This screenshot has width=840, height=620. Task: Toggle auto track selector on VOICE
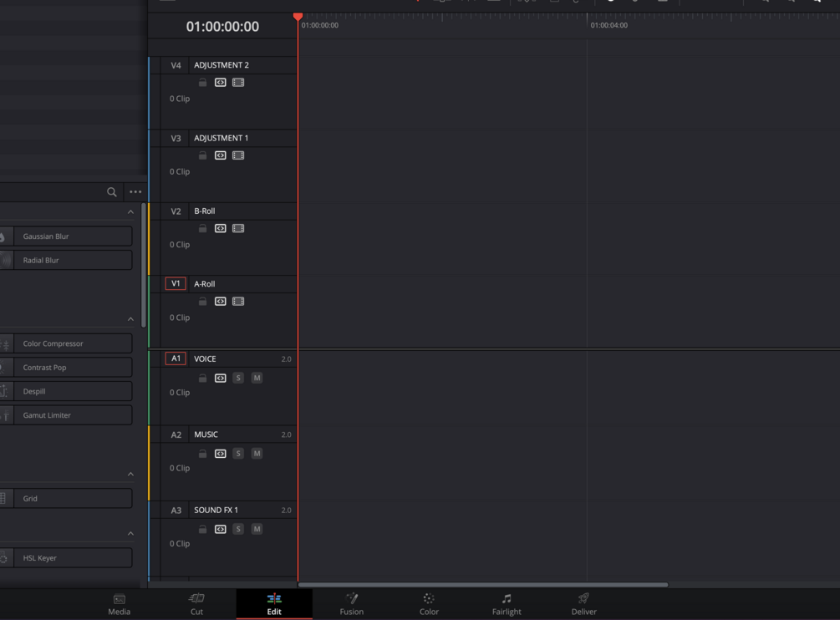click(x=220, y=378)
